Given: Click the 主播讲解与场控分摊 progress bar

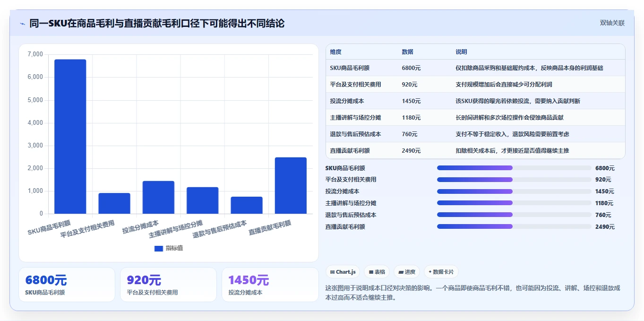Looking at the screenshot, I should point(514,203).
